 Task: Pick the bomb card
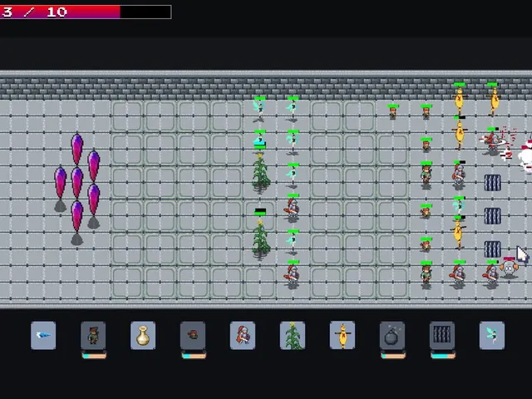pyautogui.click(x=392, y=335)
